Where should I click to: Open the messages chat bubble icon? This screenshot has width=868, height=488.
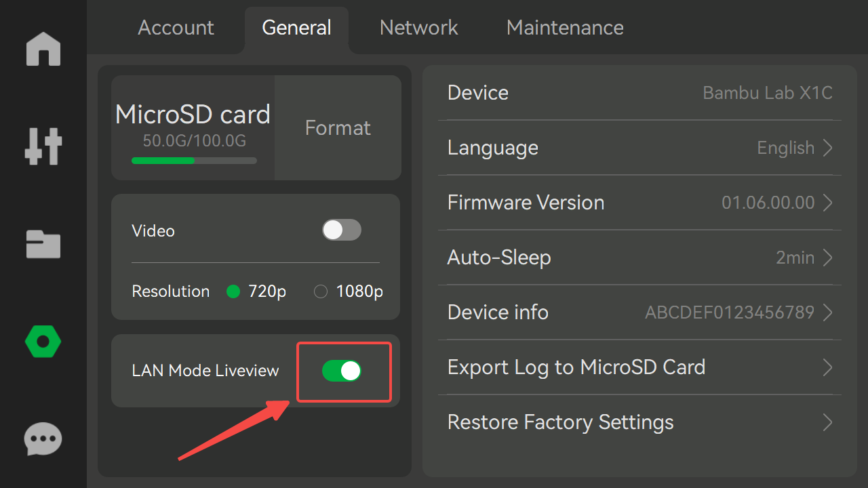(x=43, y=439)
